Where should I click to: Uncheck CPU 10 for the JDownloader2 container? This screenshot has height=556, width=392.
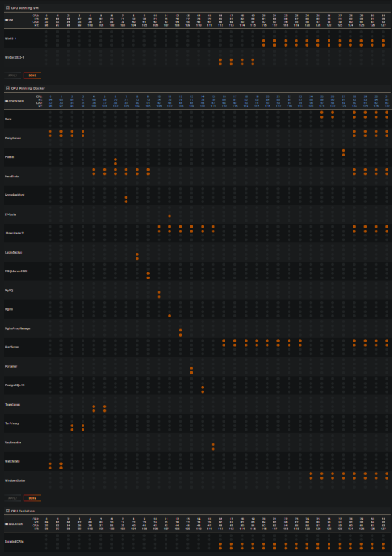click(x=159, y=227)
